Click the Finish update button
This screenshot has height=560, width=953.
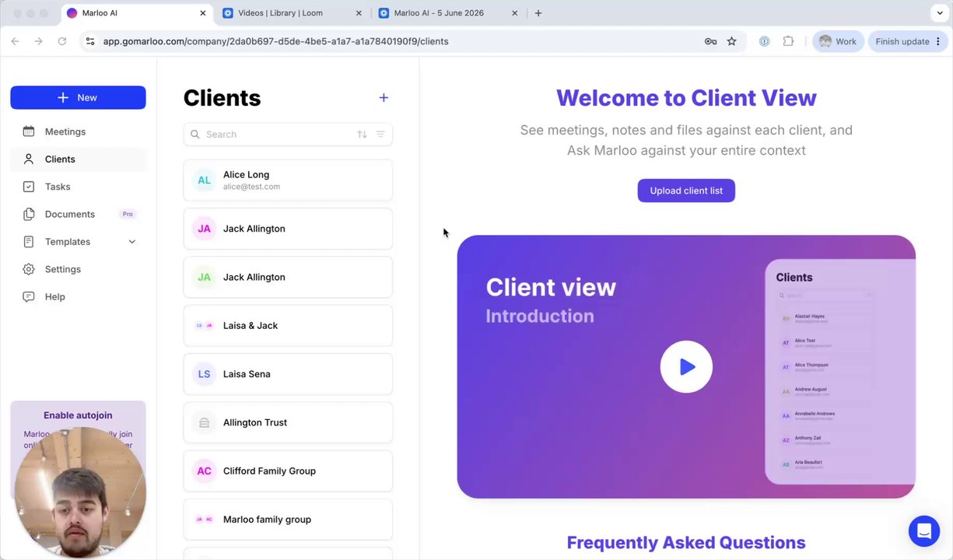[x=902, y=41]
